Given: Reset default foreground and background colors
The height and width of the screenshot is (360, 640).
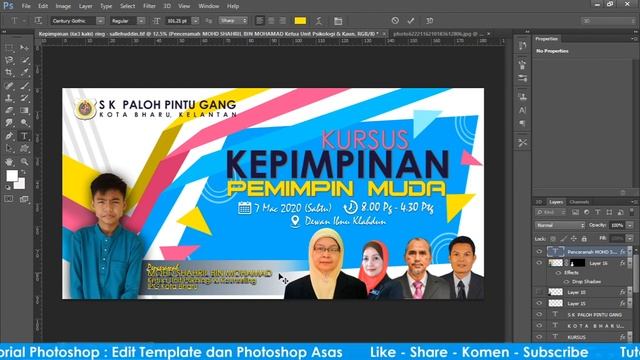Looking at the screenshot, I should coord(8,187).
